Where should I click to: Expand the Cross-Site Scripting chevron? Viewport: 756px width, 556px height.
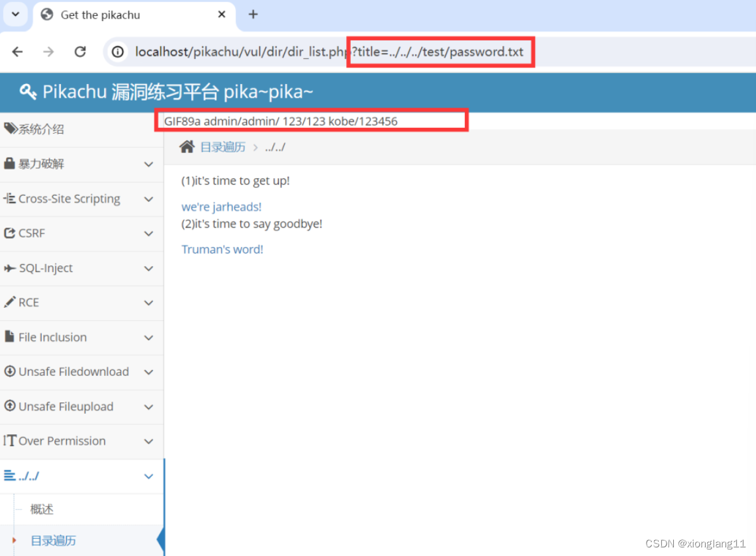coord(148,199)
